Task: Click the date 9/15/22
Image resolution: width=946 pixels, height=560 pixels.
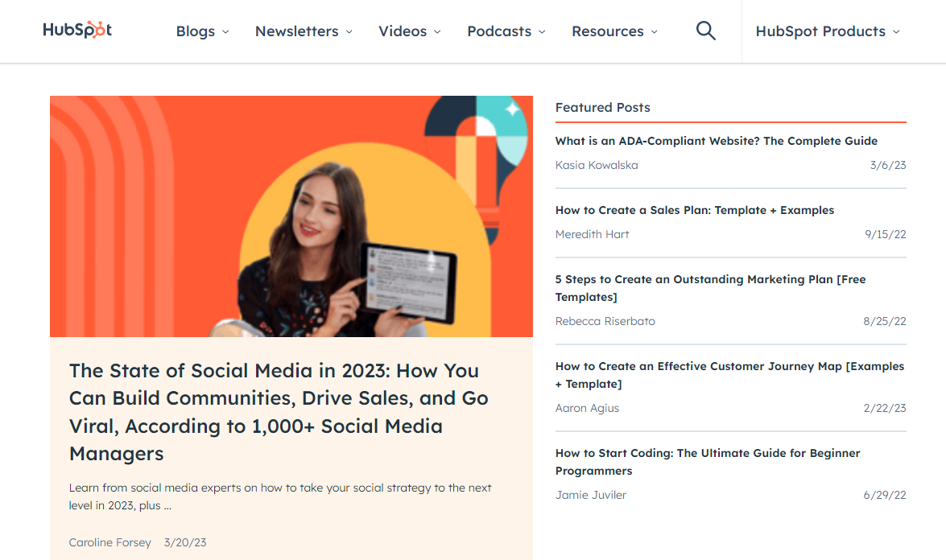Action: pyautogui.click(x=886, y=234)
